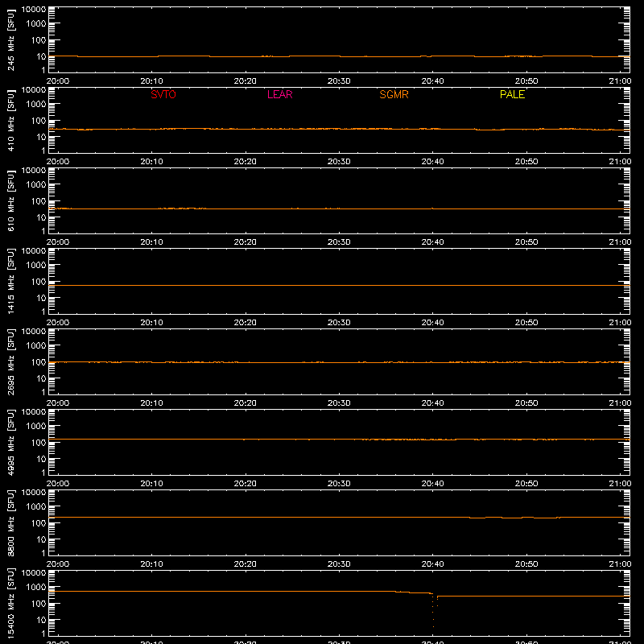Select the 2695 MHz [SFU] axis title

11,361
